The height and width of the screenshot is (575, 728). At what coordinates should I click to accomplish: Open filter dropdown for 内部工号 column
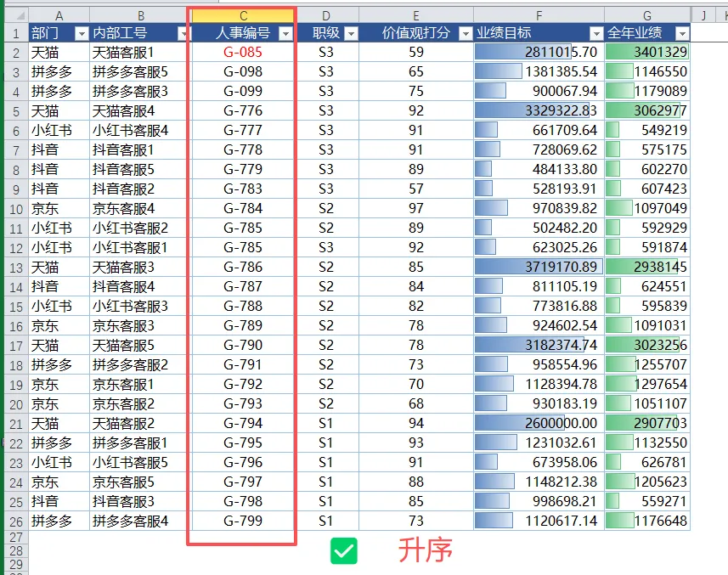(x=183, y=33)
